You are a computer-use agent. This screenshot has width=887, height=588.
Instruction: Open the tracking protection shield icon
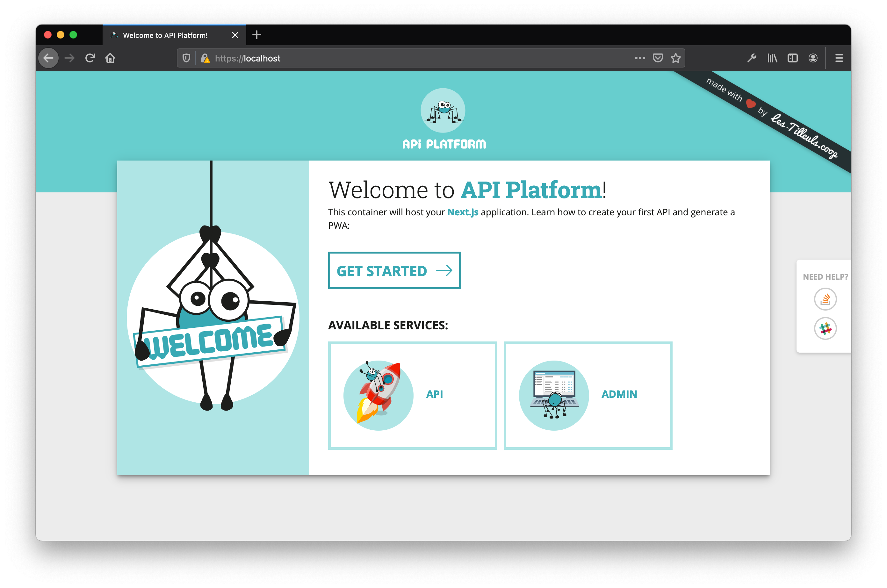point(186,58)
